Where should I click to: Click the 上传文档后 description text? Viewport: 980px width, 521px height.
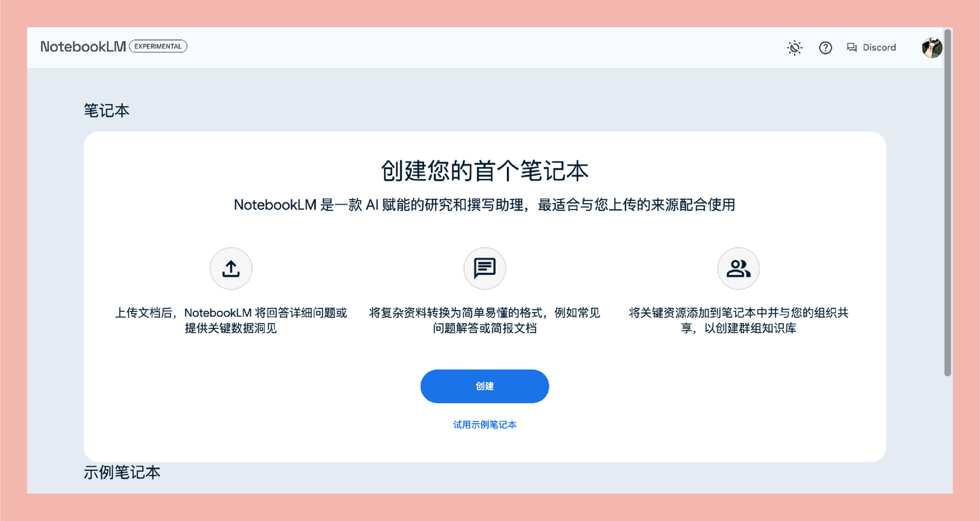[231, 321]
